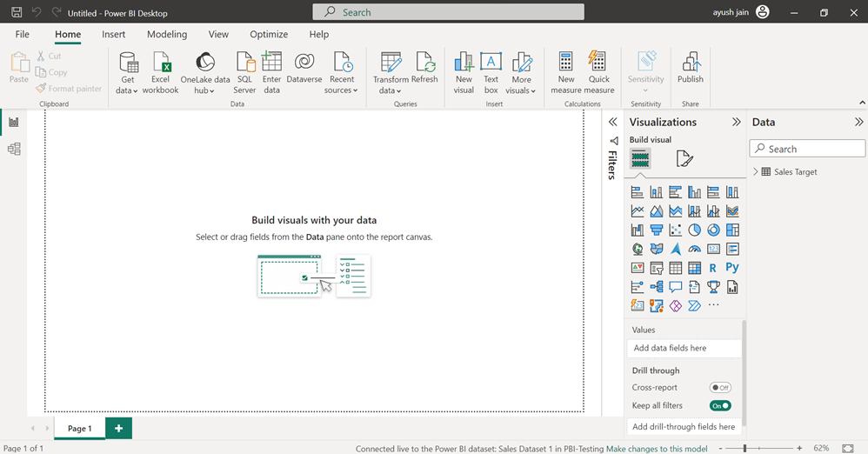The image size is (868, 454).
Task: Insert a Matrix visual
Action: pos(694,268)
